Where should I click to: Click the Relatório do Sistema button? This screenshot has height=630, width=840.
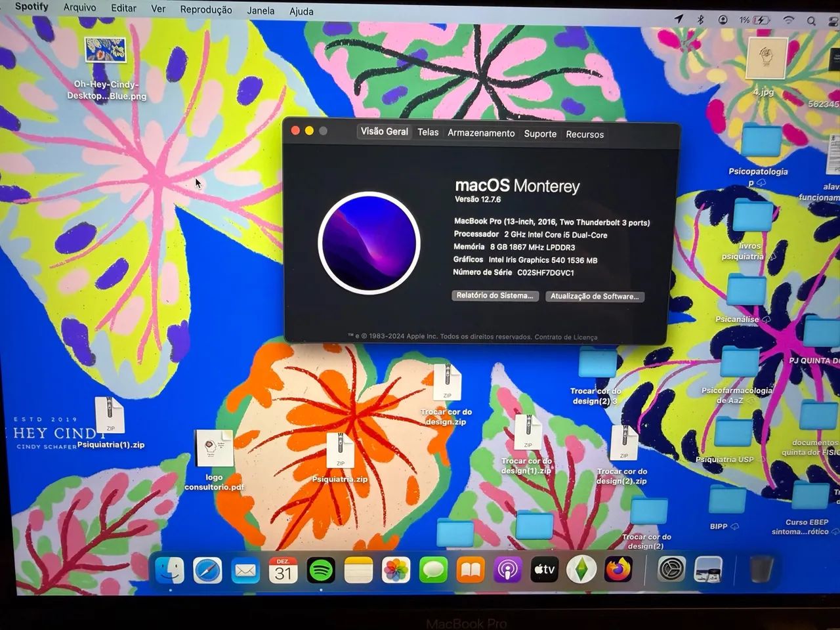[495, 295]
